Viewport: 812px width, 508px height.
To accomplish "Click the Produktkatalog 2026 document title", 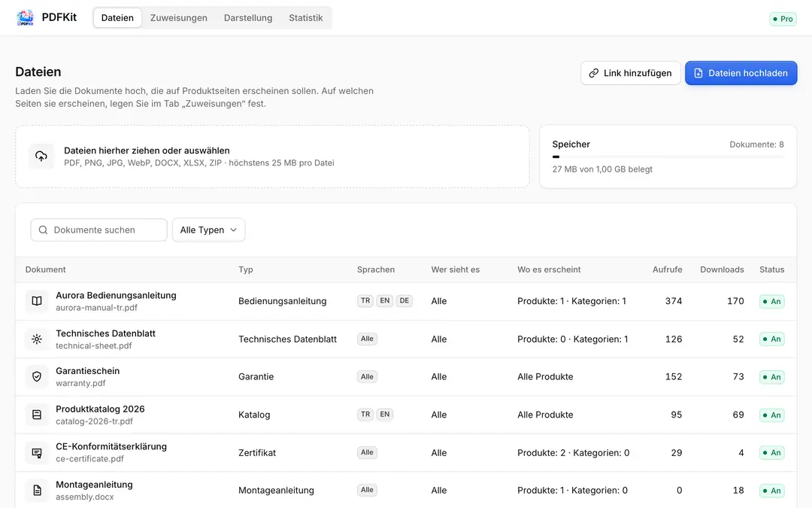I will tap(101, 409).
